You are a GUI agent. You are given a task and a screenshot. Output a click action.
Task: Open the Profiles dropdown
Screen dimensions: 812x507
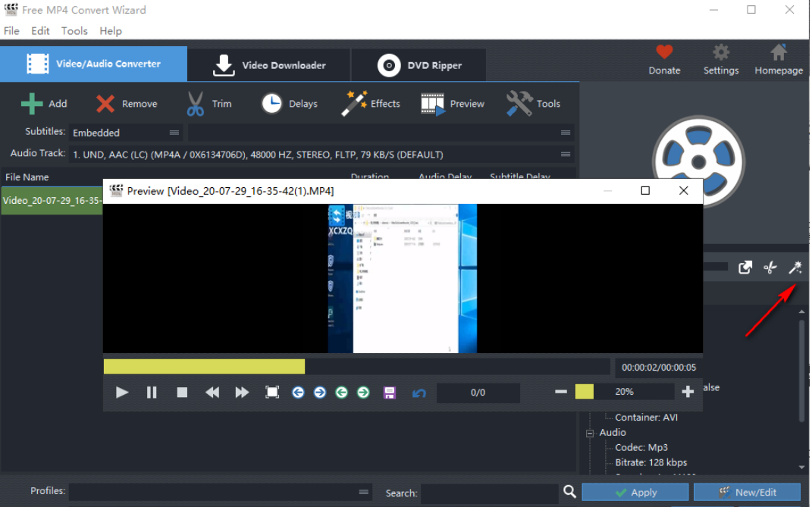(x=220, y=492)
